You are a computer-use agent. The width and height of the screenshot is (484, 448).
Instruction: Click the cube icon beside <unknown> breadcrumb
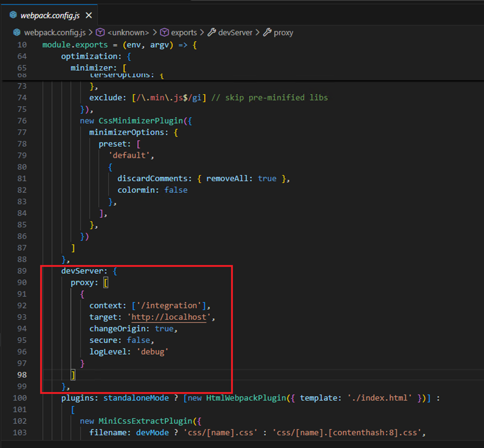(x=101, y=33)
